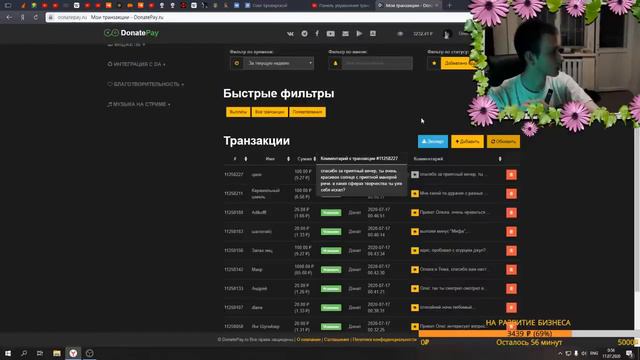640x360 pixels.
Task: Click comment icon in the 00:38:31 row
Action: click(415, 307)
